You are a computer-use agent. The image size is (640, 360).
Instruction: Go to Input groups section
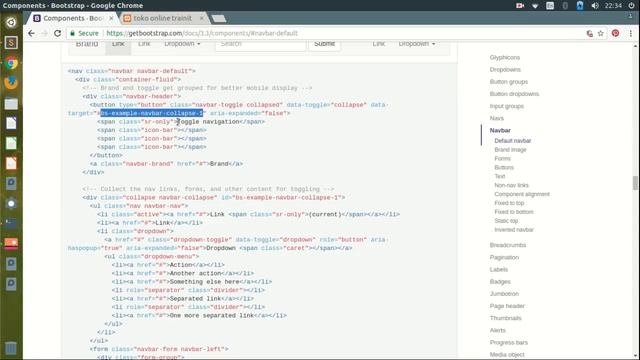[x=507, y=106]
